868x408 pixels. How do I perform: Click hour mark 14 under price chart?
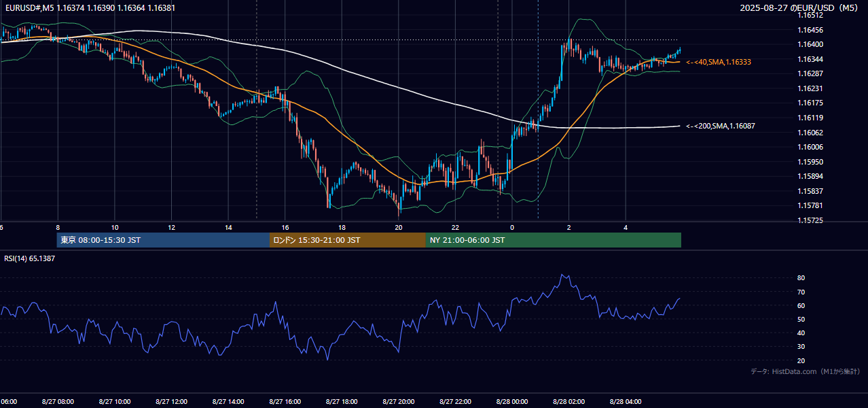228,227
